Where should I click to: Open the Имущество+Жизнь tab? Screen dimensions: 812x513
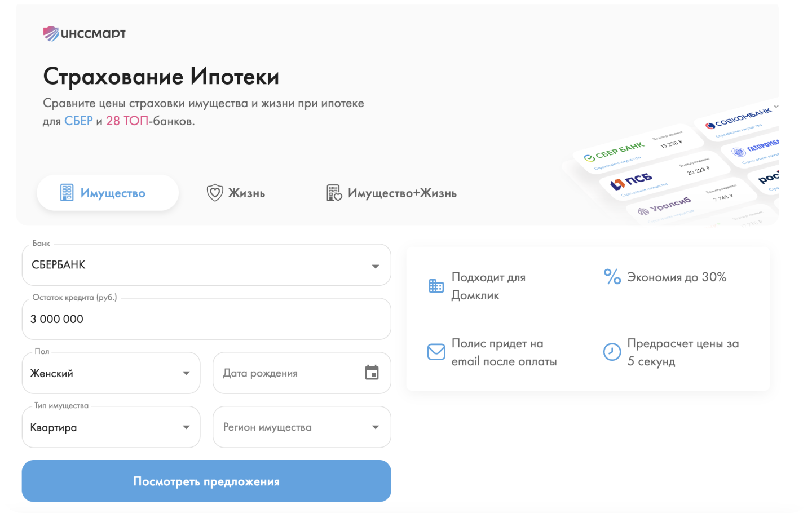[x=391, y=193]
